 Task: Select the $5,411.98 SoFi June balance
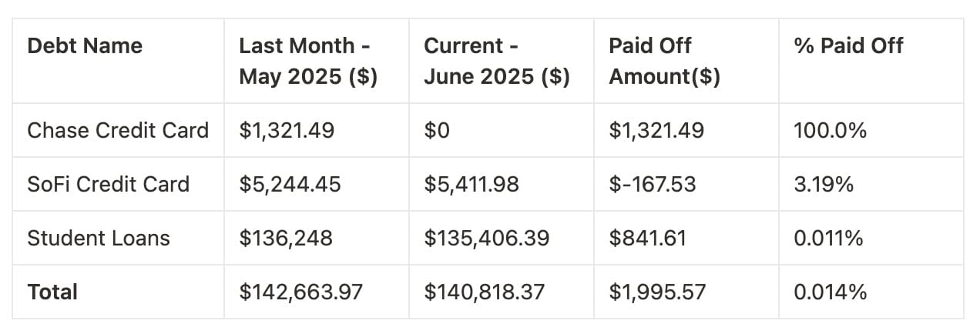(472, 185)
